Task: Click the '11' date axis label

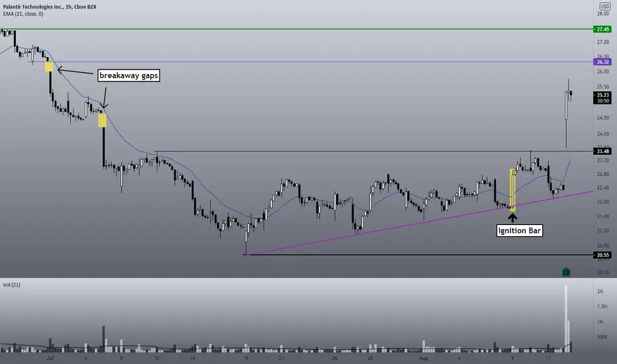Action: click(x=548, y=358)
